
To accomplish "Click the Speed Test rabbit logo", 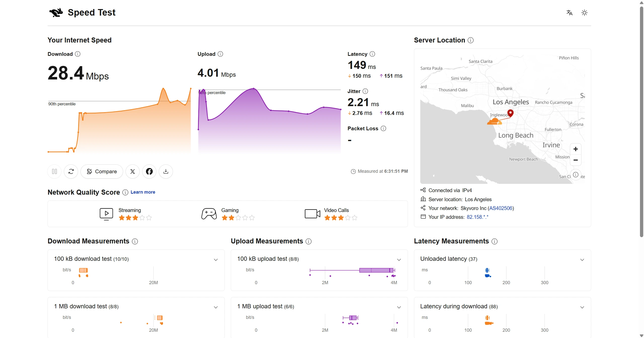I will click(56, 12).
